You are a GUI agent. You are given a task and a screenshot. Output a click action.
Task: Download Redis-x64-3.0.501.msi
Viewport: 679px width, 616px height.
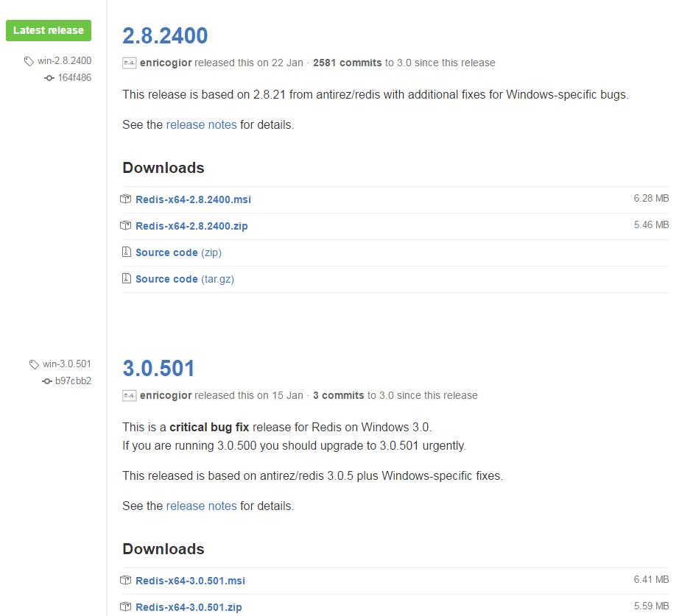click(190, 581)
